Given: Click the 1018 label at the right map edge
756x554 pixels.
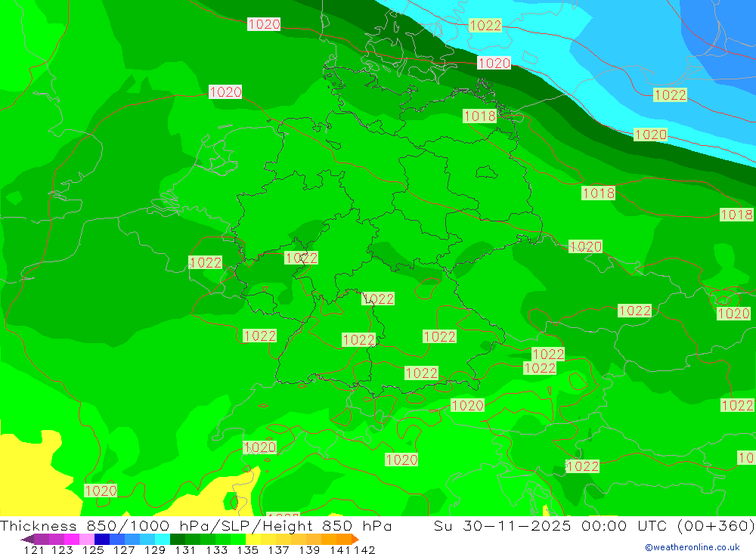Looking at the screenshot, I should [736, 215].
